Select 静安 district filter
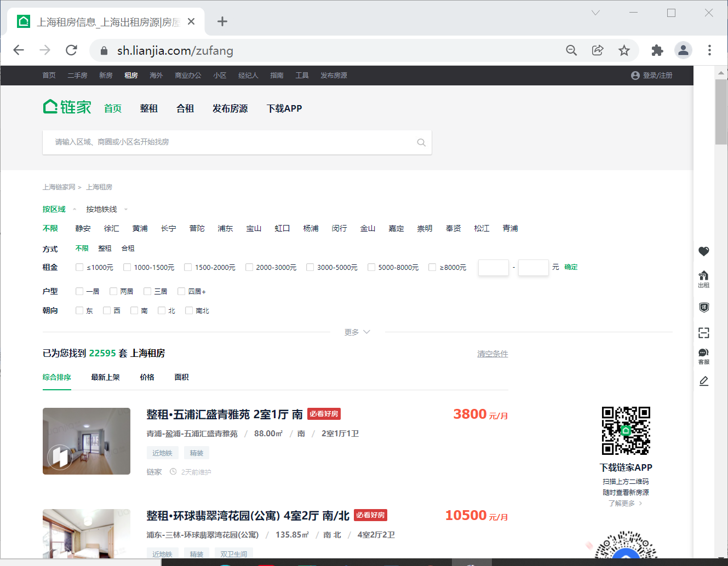This screenshot has height=566, width=728. coord(83,228)
